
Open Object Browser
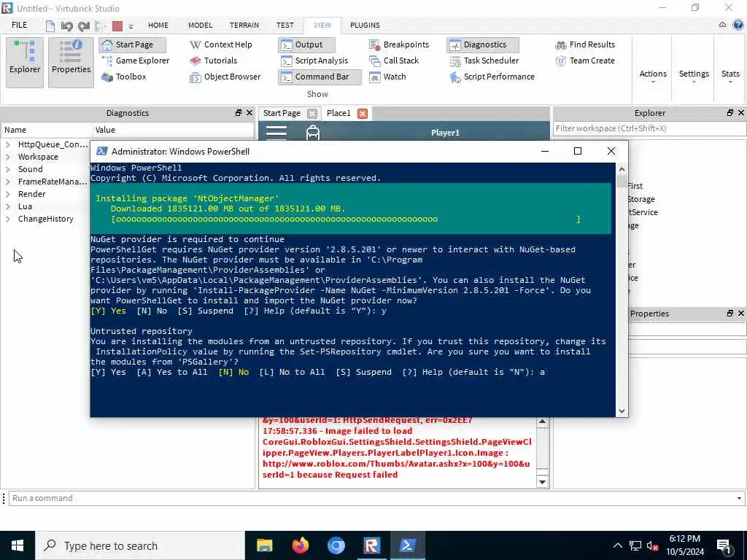tap(225, 77)
